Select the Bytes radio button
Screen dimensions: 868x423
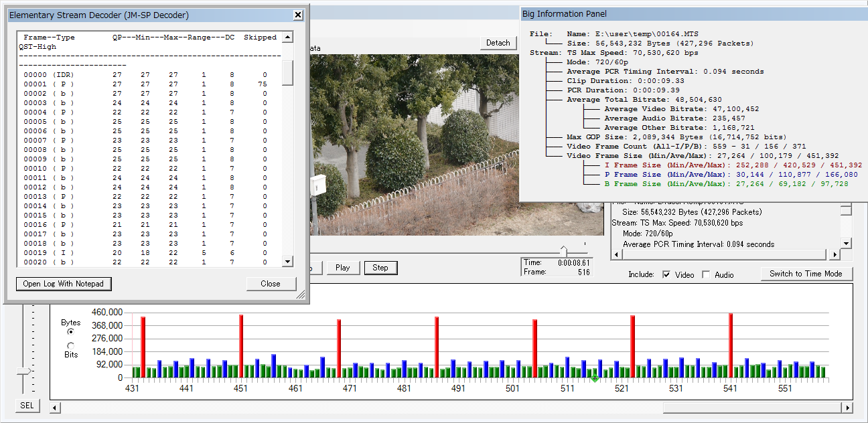(x=71, y=331)
